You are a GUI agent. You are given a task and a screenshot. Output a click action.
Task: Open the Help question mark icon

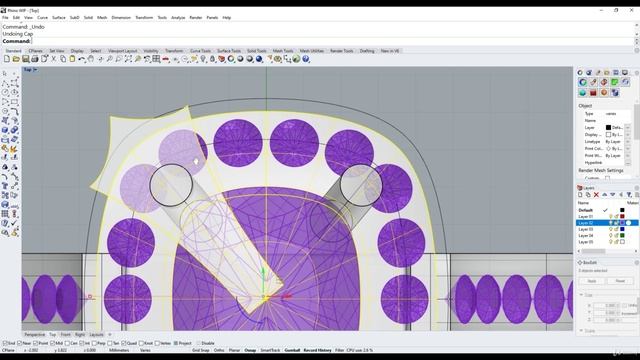[x=306, y=59]
